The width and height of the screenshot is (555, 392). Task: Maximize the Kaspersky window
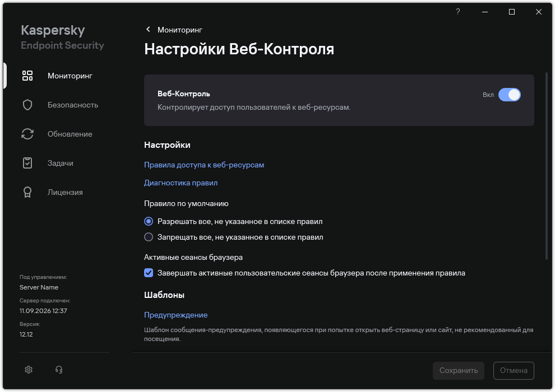pyautogui.click(x=512, y=12)
